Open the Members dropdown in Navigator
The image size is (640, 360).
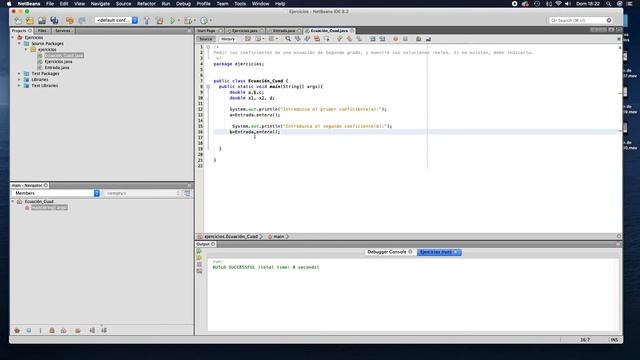pos(56,193)
